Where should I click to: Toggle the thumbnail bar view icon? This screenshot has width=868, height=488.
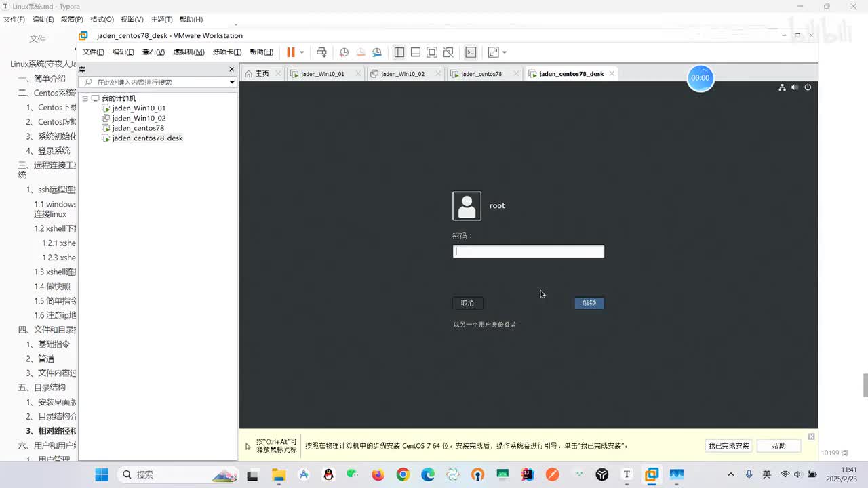click(x=416, y=52)
